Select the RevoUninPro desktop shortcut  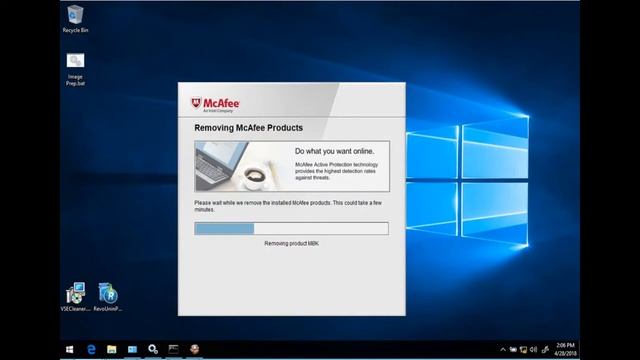[108, 297]
